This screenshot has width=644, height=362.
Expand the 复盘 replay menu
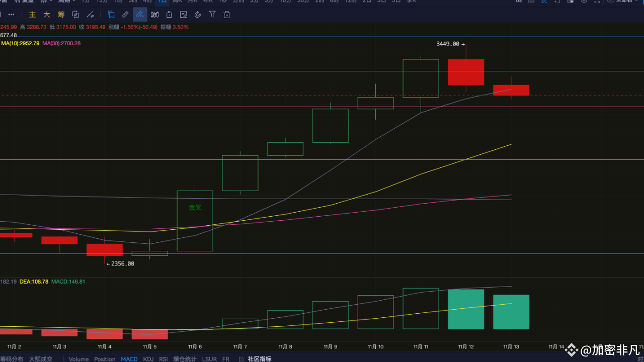click(x=28, y=2)
